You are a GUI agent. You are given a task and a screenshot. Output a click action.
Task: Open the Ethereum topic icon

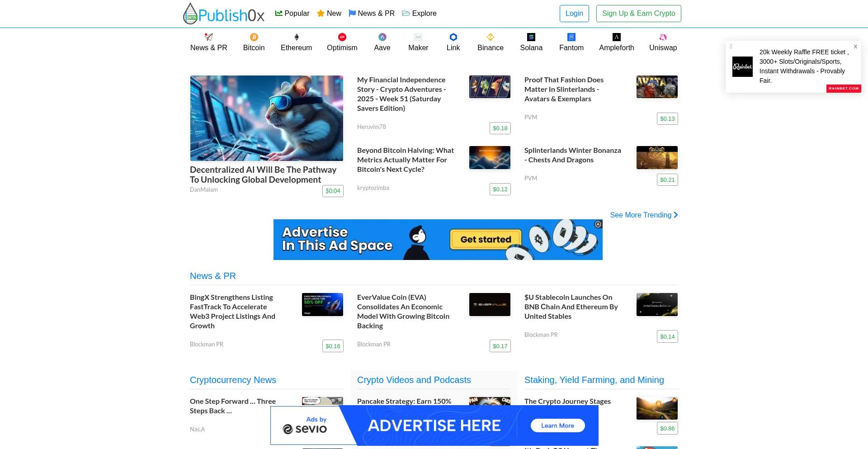coord(296,37)
